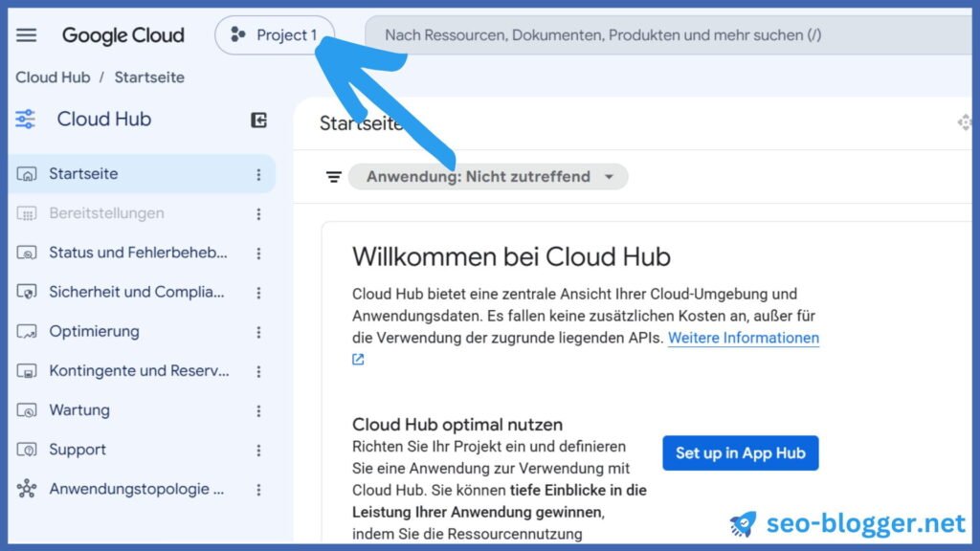Click the Startseite breadcrumb
The image size is (980, 551).
(149, 77)
